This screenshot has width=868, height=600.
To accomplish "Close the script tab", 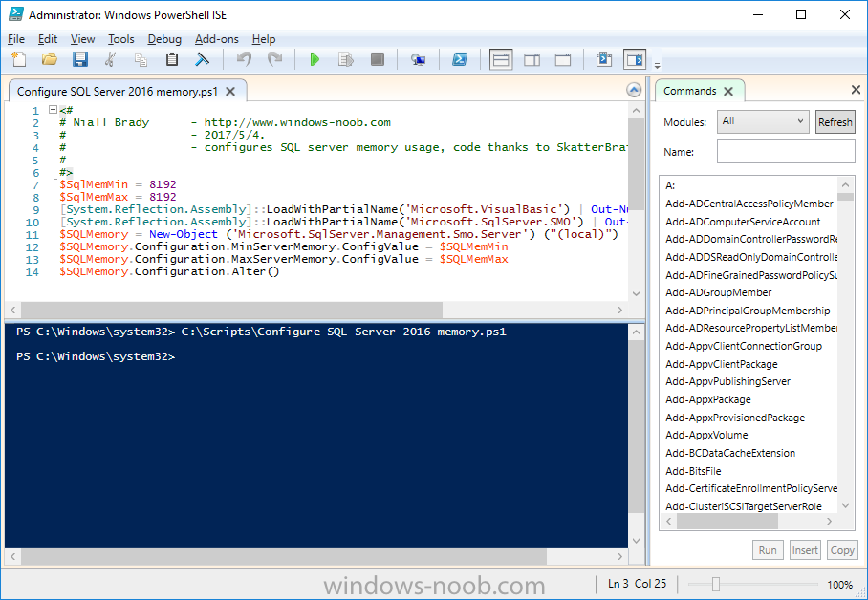I will (x=230, y=92).
